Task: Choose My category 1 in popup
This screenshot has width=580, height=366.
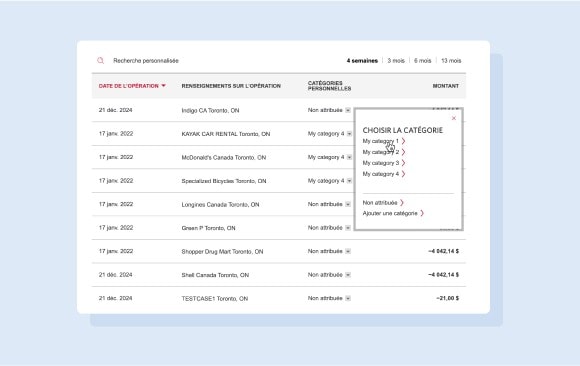Action: [x=381, y=141]
